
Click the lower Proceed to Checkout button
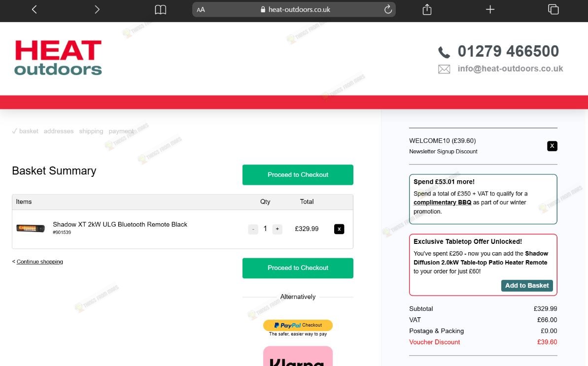tap(298, 268)
